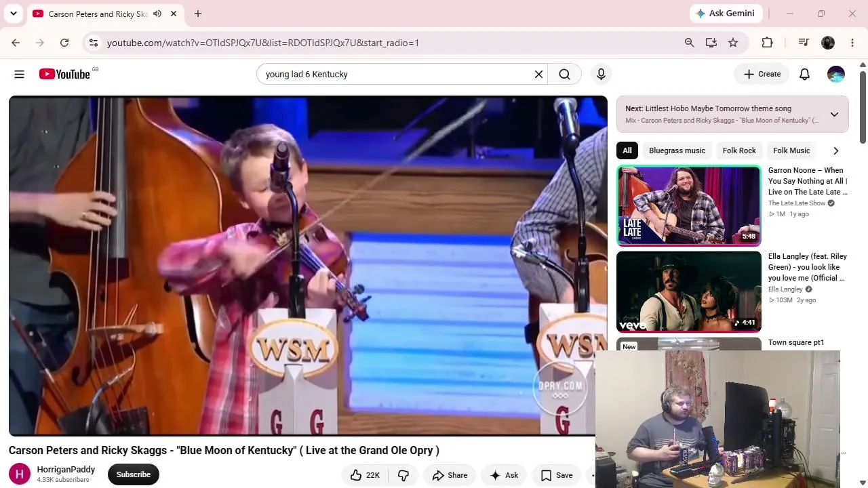This screenshot has width=868, height=488.
Task: Click the Ask button under the video
Action: click(504, 475)
